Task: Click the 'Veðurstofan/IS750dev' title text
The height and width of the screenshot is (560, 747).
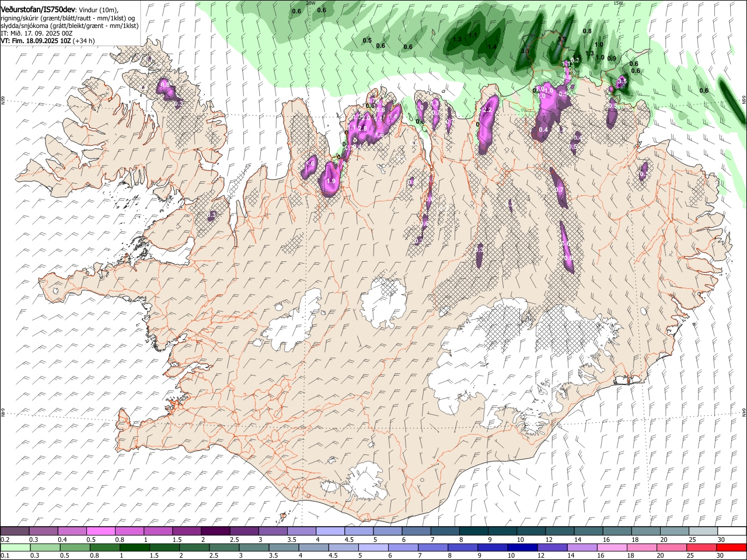Action: [38, 9]
